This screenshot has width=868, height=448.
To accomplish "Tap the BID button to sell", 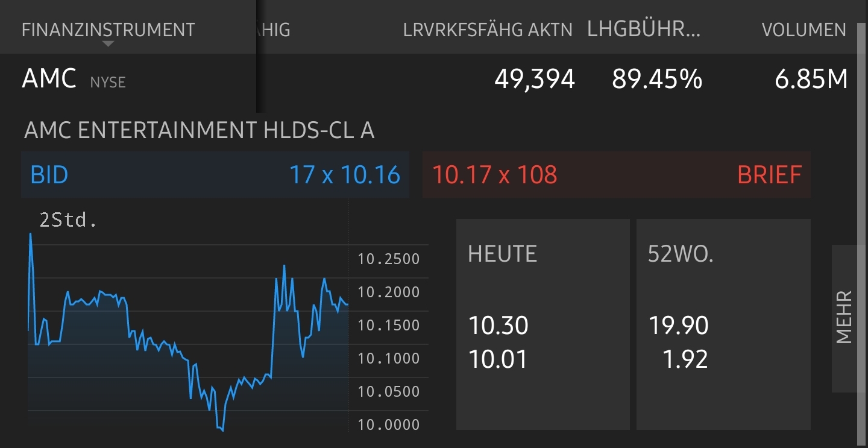I will pos(215,175).
